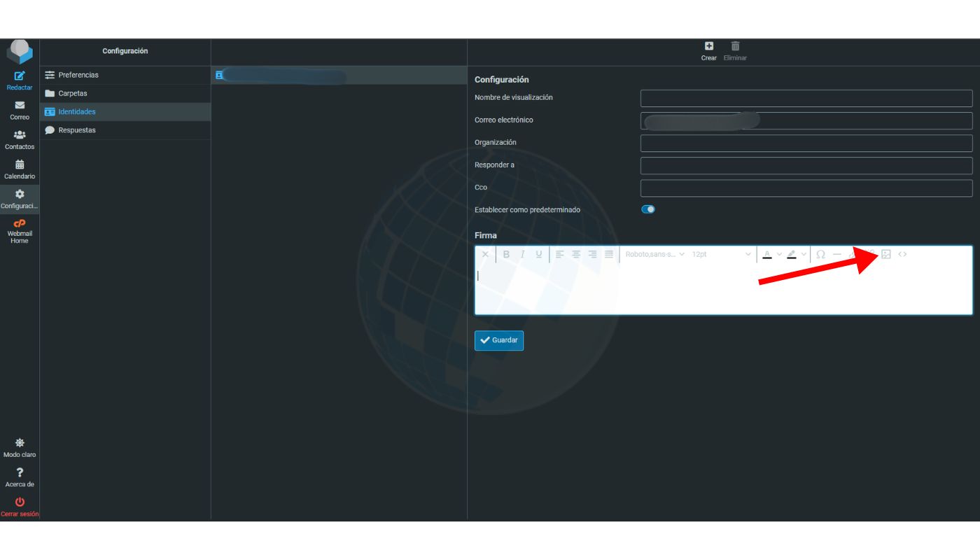980x560 pixels.
Task: Select Preferencias in the settings menu
Action: [78, 75]
